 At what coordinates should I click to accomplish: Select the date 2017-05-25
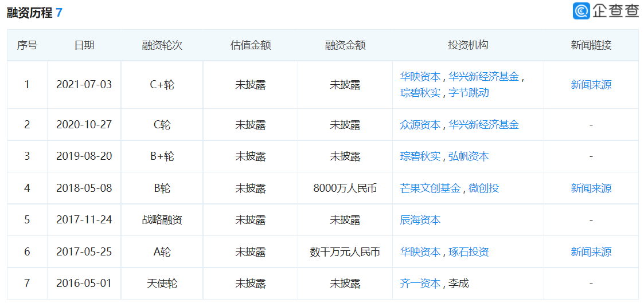point(84,251)
